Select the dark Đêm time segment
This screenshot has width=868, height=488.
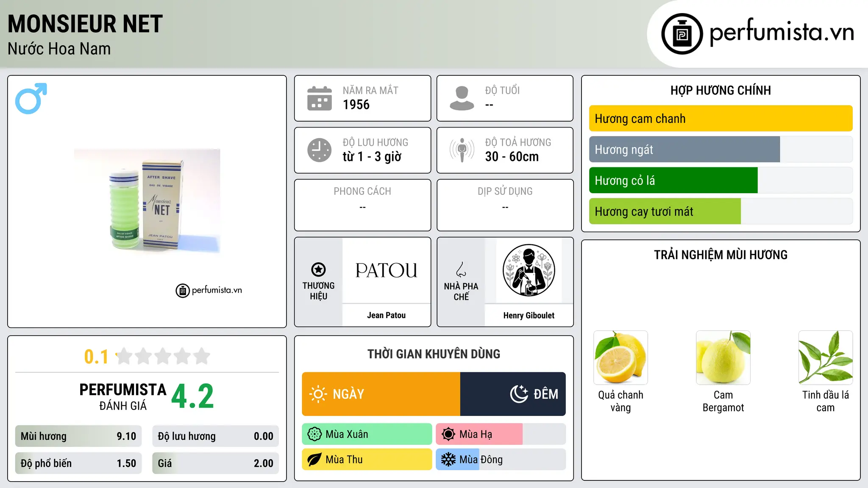[x=513, y=394]
